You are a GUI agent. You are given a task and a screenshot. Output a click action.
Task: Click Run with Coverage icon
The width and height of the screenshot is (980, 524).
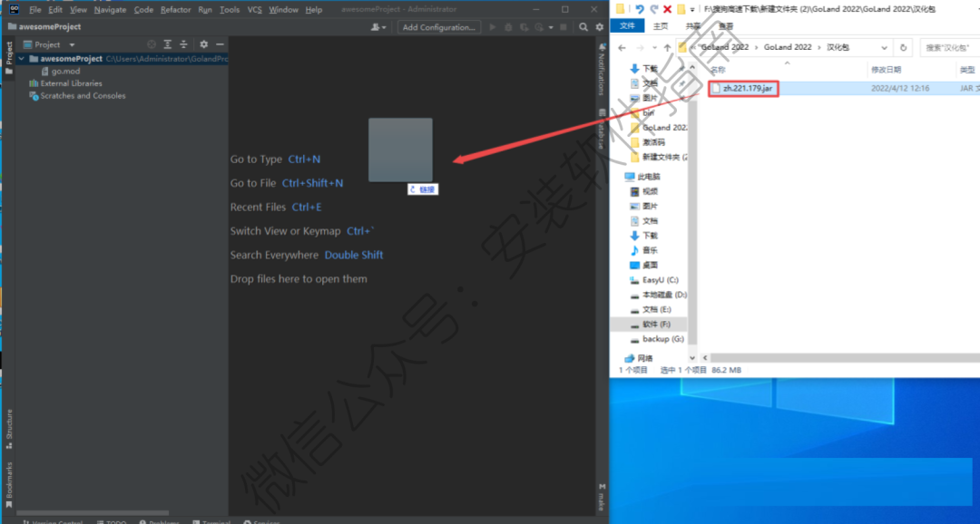[524, 27]
